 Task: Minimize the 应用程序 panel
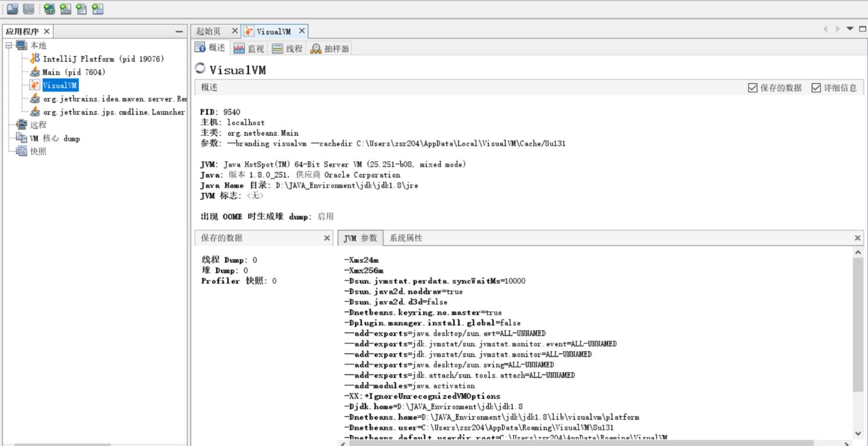pos(180,31)
